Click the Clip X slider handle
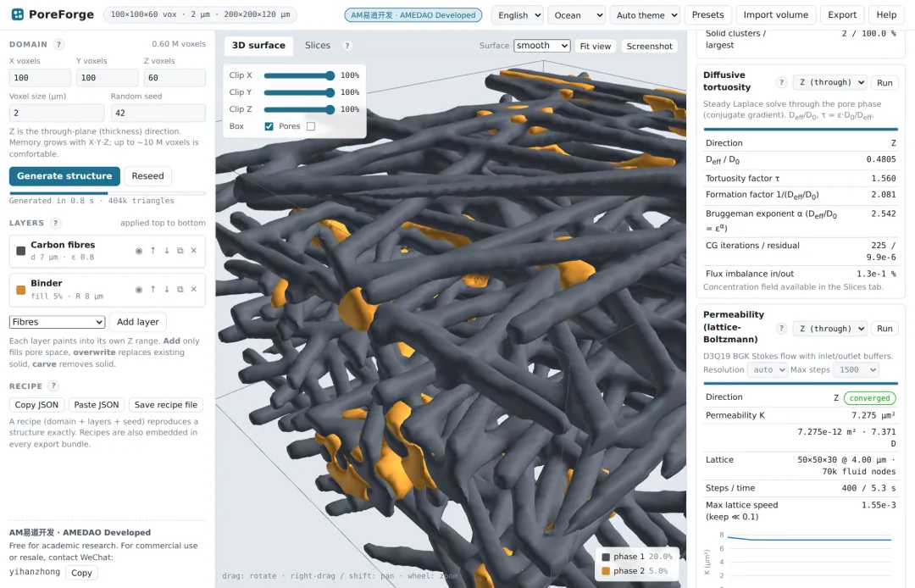Viewport: 915px width, 588px height. click(x=330, y=75)
